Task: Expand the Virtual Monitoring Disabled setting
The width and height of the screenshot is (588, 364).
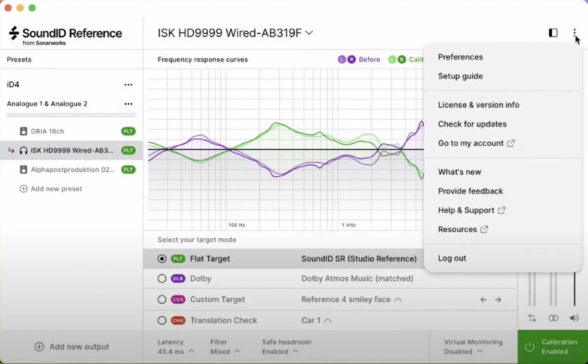Action: point(473,347)
